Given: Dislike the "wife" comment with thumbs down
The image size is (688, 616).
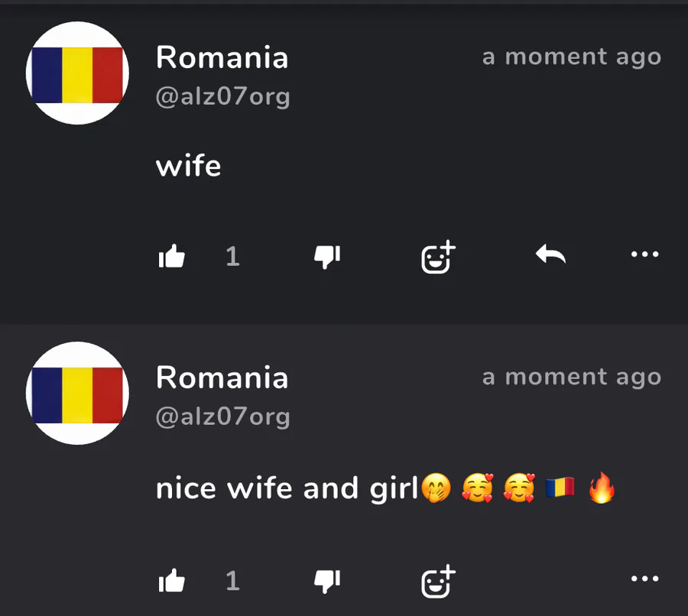Looking at the screenshot, I should [x=327, y=257].
